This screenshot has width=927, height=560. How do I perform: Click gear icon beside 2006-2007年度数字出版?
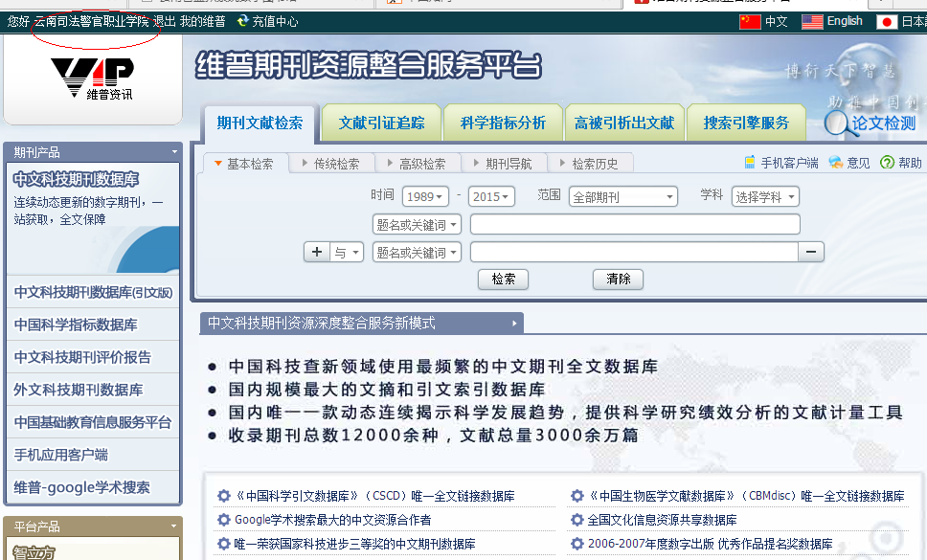click(577, 544)
